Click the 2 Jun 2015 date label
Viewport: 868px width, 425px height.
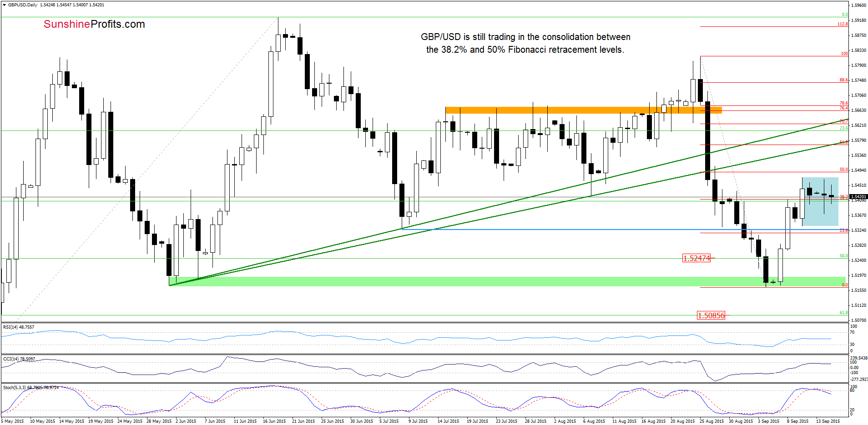[186, 421]
